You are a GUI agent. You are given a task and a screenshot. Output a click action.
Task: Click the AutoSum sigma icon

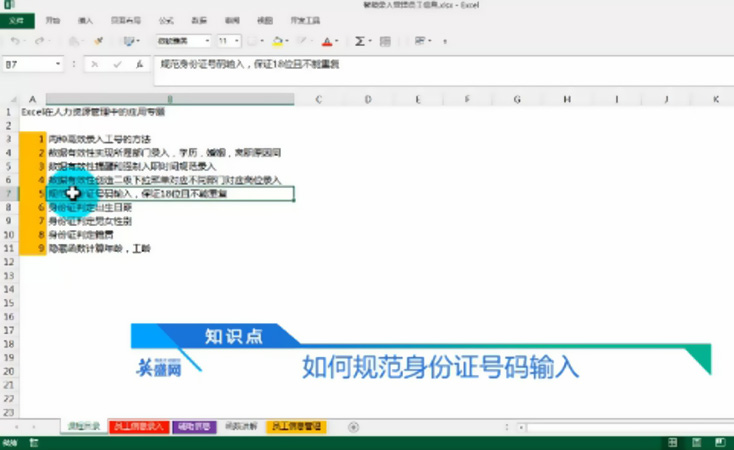(x=360, y=41)
